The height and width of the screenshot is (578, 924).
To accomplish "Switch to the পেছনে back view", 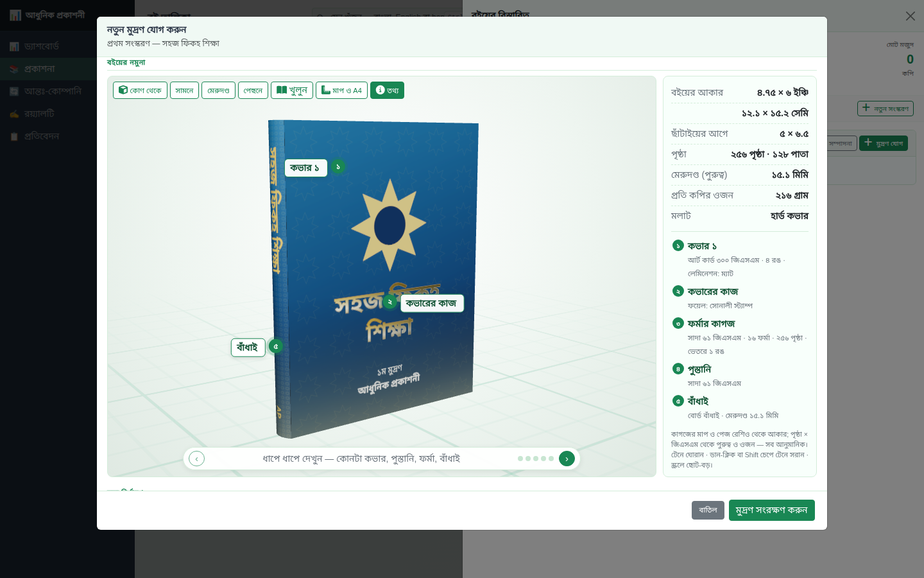I will 253,91.
